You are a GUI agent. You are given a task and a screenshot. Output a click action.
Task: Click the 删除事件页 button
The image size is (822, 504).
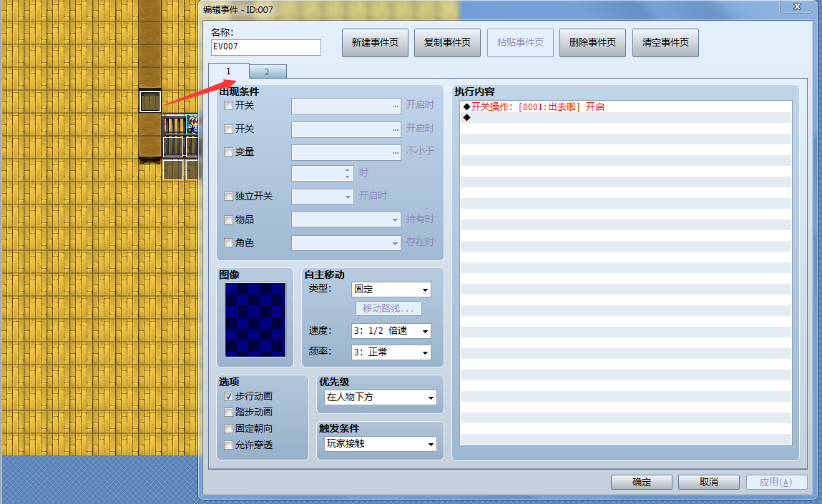[x=592, y=42]
